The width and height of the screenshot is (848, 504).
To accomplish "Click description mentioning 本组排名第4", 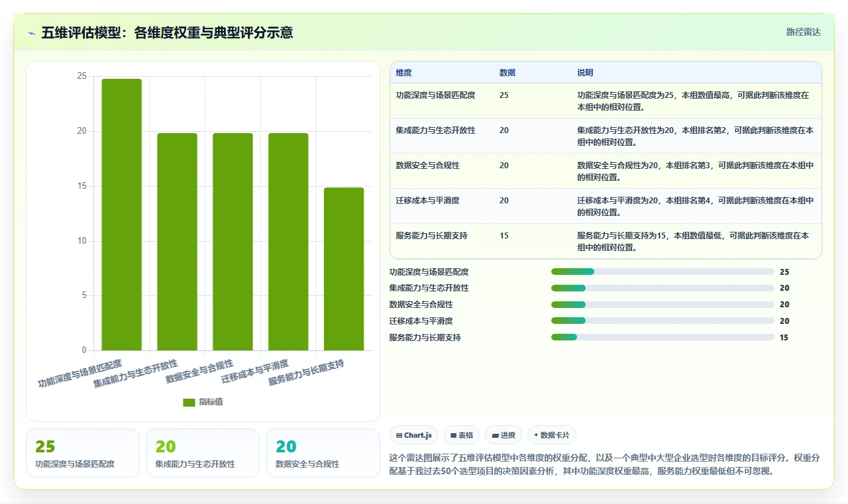I will point(696,207).
